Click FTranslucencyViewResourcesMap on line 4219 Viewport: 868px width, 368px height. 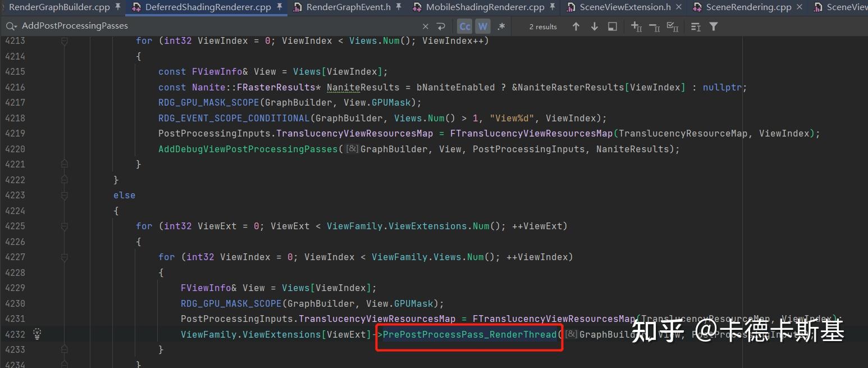click(x=531, y=133)
